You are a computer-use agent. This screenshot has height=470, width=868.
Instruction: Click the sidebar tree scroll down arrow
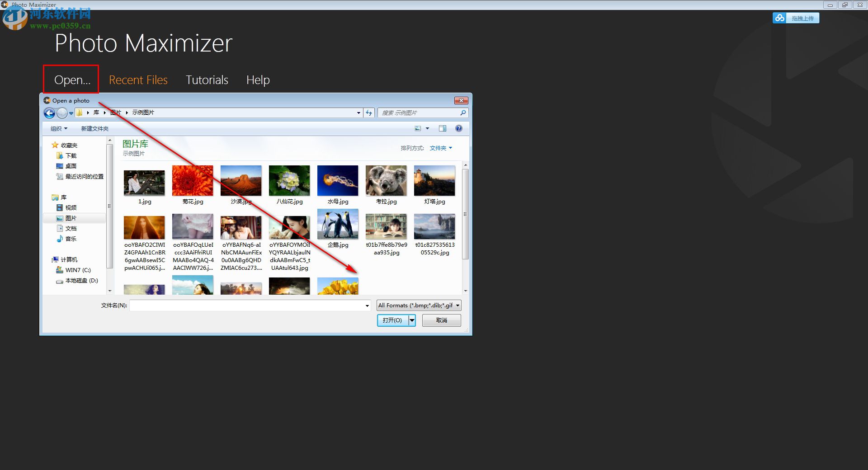point(109,291)
